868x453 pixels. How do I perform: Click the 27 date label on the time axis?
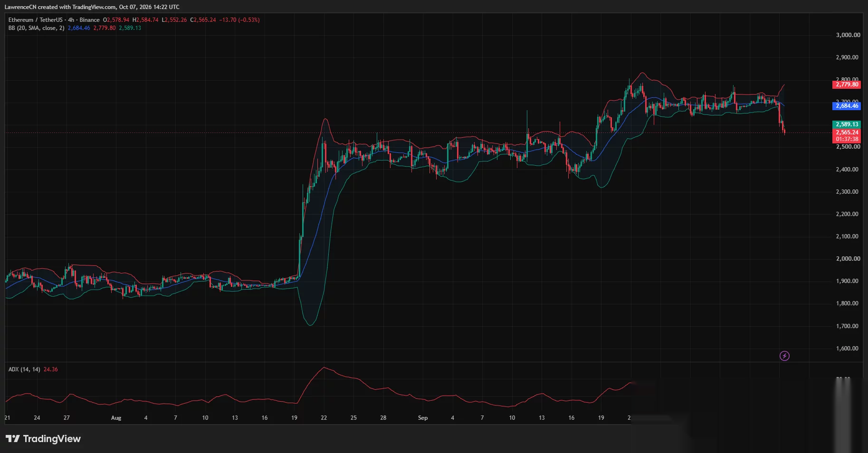tap(67, 418)
